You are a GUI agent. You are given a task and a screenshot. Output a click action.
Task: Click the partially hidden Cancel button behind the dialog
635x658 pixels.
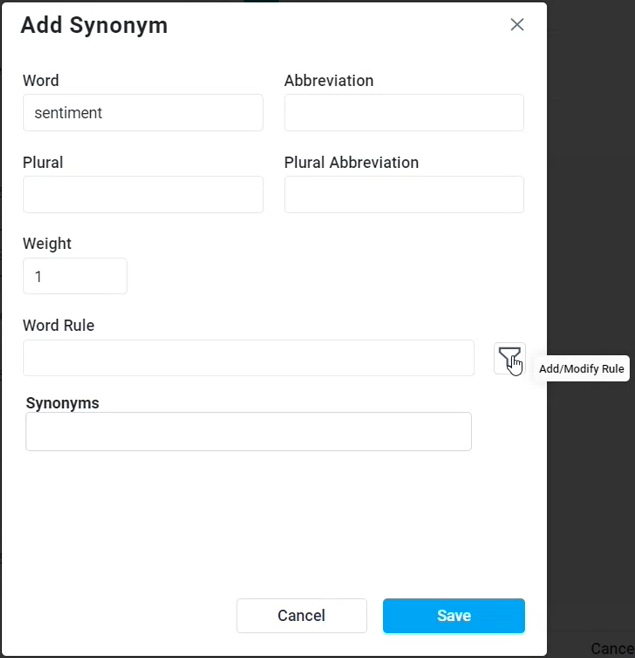coord(612,649)
